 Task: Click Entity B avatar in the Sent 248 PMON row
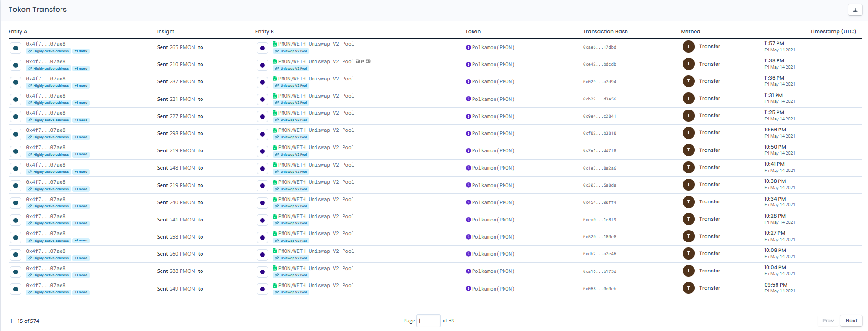coord(262,169)
